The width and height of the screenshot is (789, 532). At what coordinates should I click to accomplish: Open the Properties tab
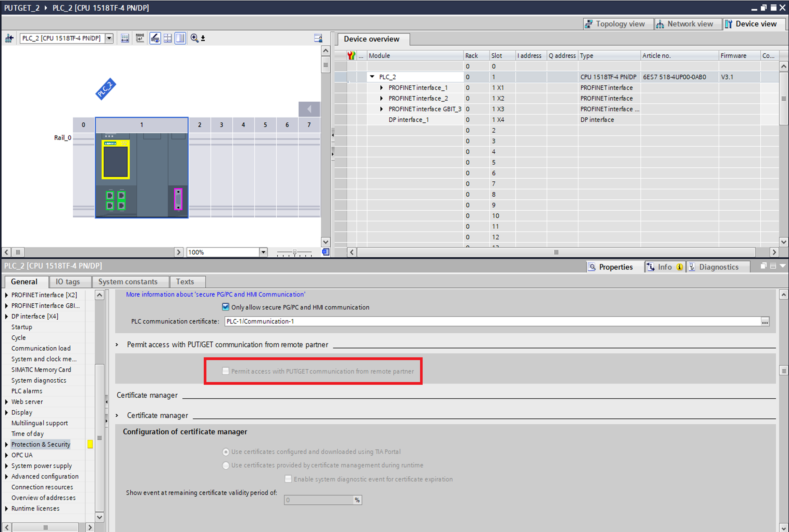click(615, 267)
